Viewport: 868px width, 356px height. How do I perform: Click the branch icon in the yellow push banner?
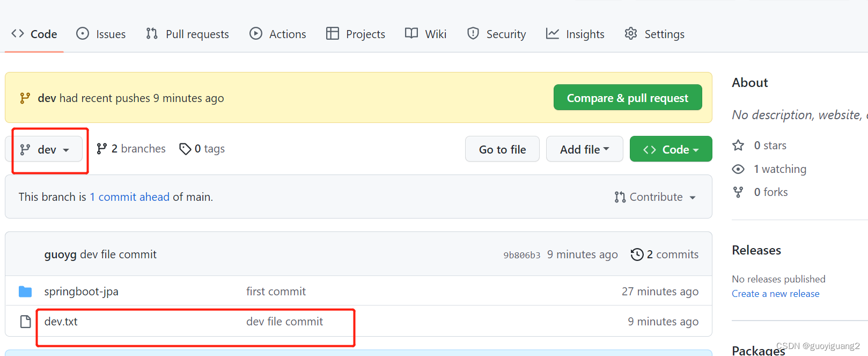25,98
